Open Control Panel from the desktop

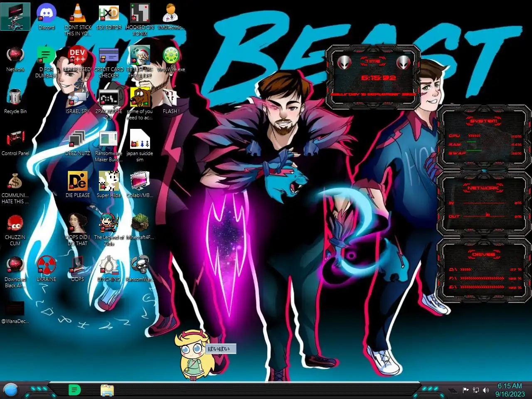(15, 143)
